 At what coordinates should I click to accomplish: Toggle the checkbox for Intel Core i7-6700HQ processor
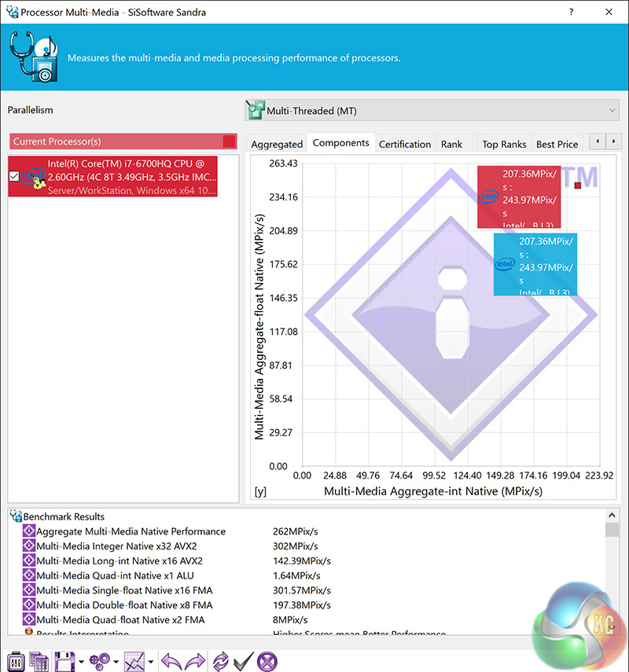pyautogui.click(x=14, y=176)
